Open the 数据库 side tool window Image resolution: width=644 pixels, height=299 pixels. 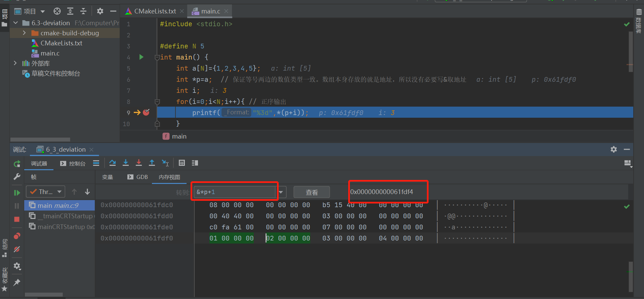pos(639,21)
